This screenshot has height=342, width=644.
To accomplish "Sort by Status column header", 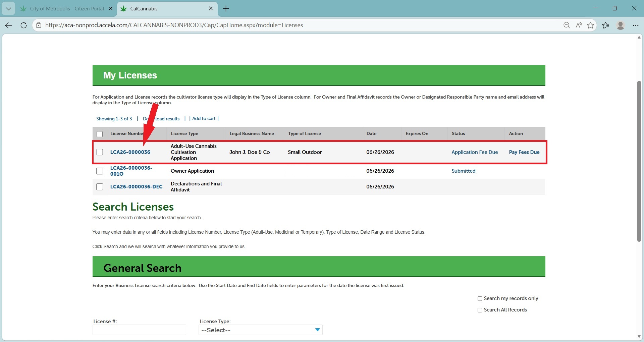I will point(458,134).
